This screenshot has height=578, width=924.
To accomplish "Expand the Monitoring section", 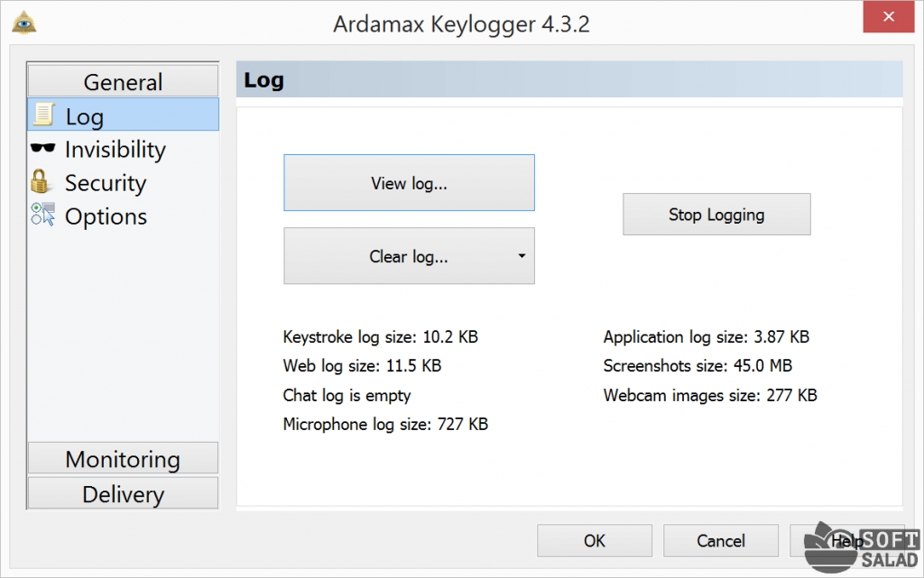I will [123, 459].
